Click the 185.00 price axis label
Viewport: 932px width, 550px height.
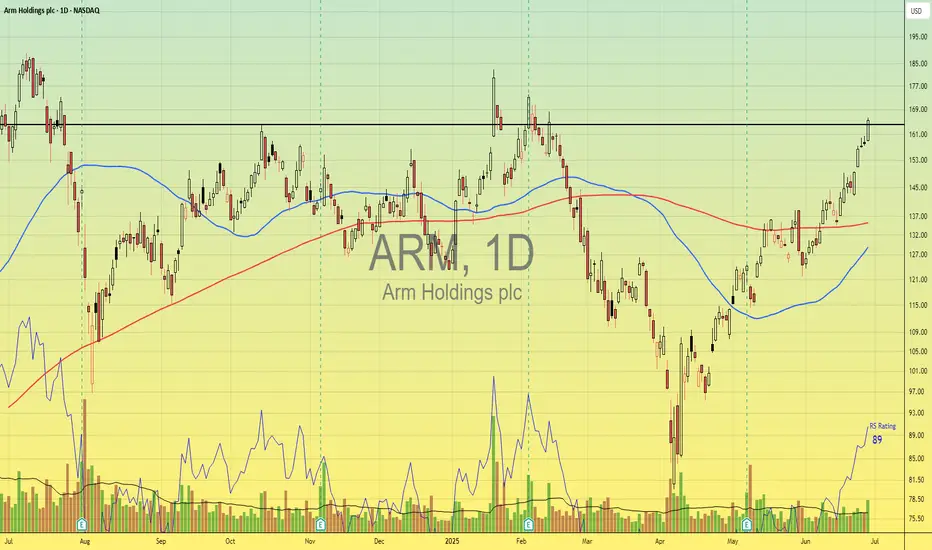(917, 64)
